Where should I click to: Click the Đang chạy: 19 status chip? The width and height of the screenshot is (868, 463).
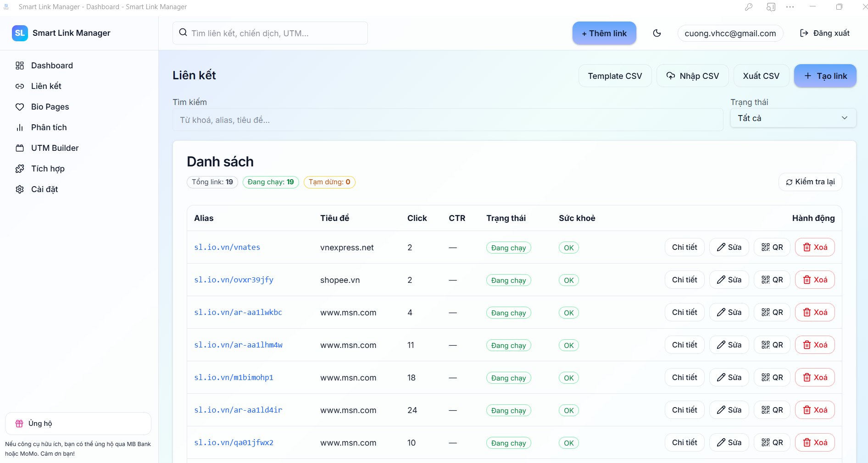271,182
